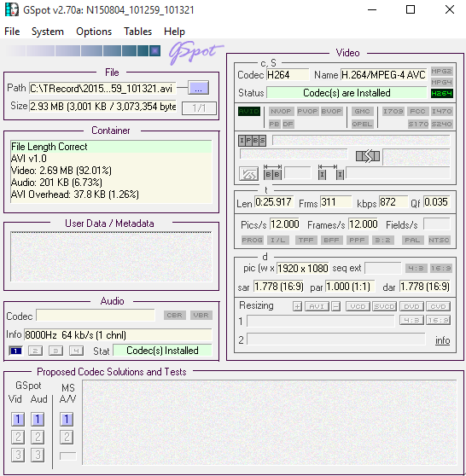Click the Resizing minus button
Viewport: 466px width, 476px height.
(x=335, y=306)
